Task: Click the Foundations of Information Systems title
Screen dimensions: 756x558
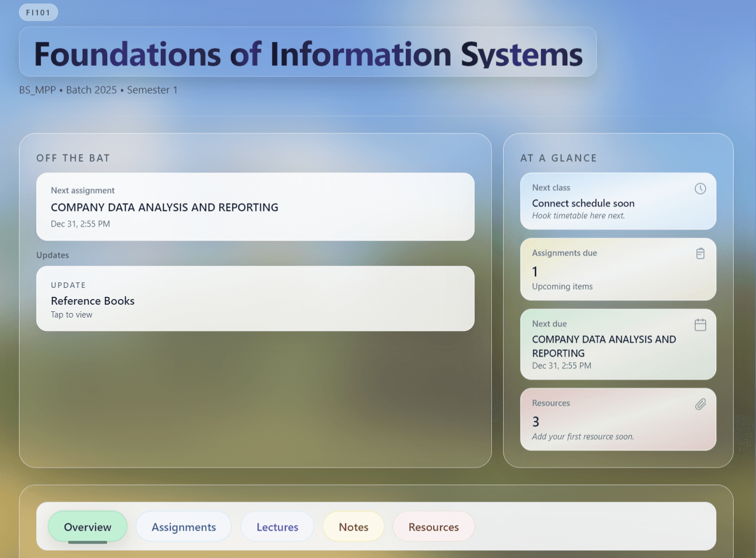Action: click(307, 53)
